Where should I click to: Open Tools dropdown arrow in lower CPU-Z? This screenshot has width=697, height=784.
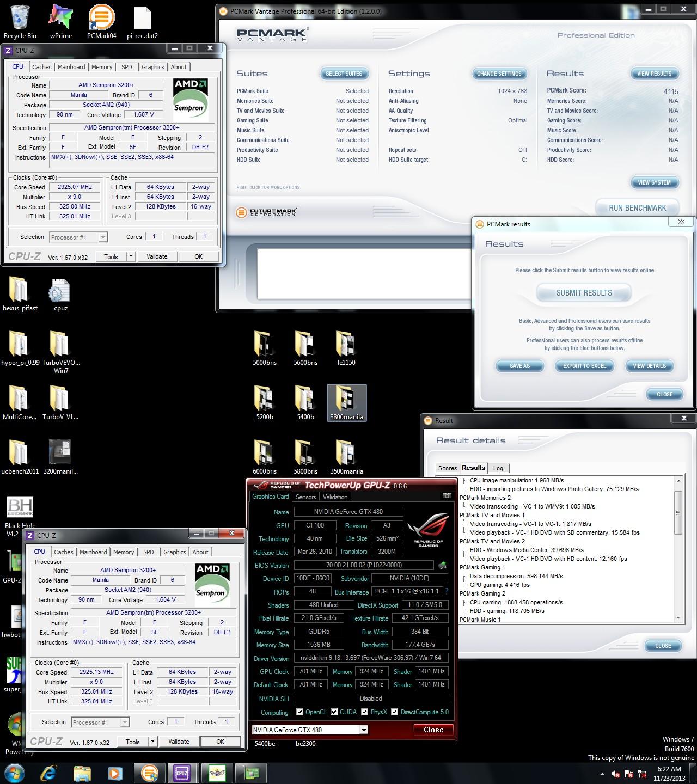152,742
